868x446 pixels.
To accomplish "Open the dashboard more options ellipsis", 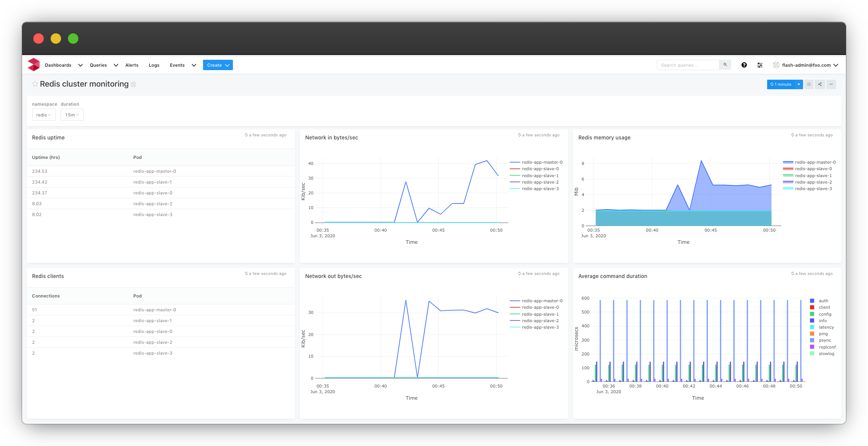I will tap(831, 84).
